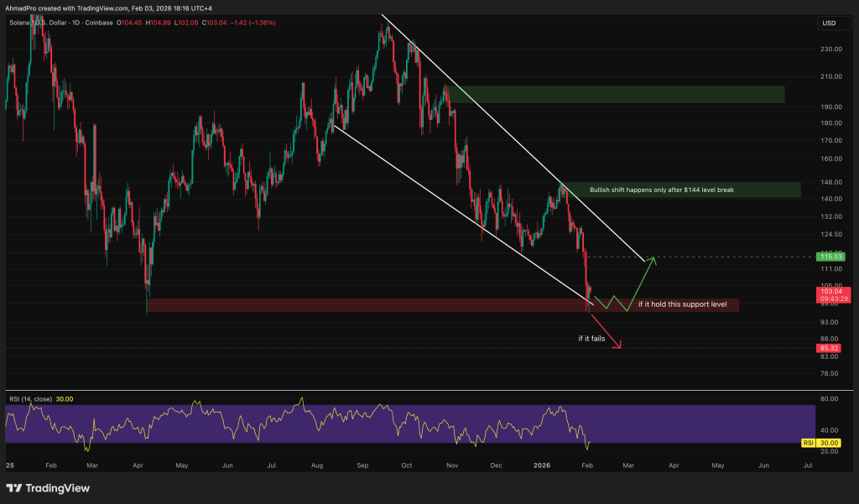859x504 pixels.
Task: Select the "Bullish shift happens only after $144" annotation
Action: pos(662,190)
